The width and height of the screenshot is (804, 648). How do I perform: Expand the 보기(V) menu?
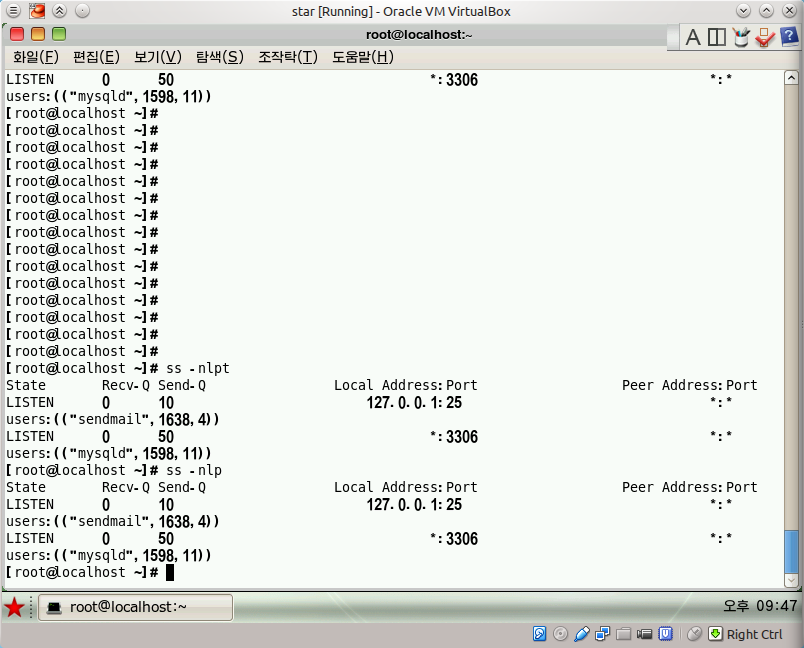pos(158,56)
